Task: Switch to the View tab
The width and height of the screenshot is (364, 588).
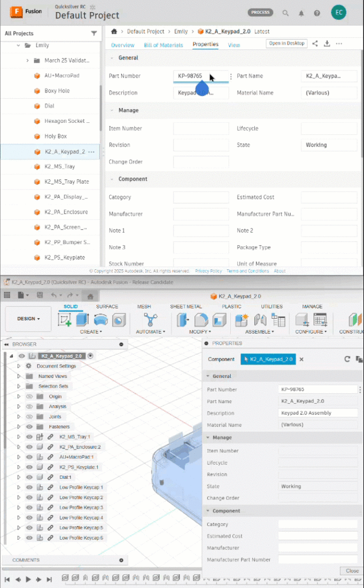Action: (x=234, y=45)
